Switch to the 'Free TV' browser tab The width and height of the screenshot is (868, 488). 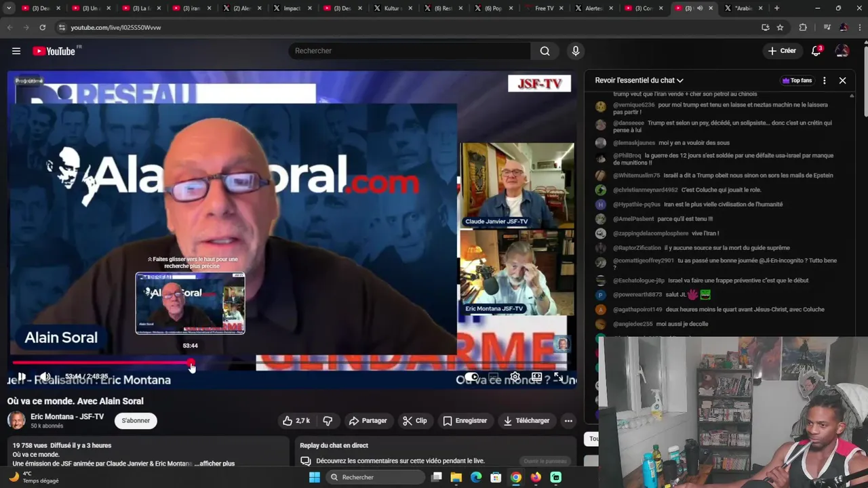(x=544, y=8)
